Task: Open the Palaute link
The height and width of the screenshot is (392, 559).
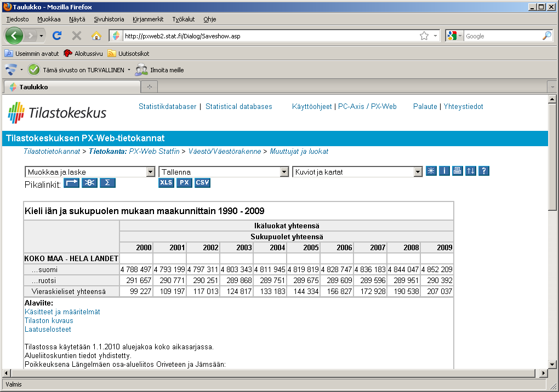Action: 425,106
